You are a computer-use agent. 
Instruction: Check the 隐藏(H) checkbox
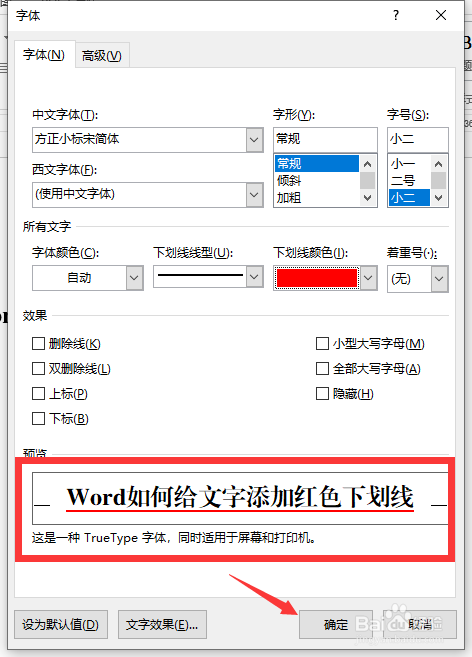tap(322, 394)
